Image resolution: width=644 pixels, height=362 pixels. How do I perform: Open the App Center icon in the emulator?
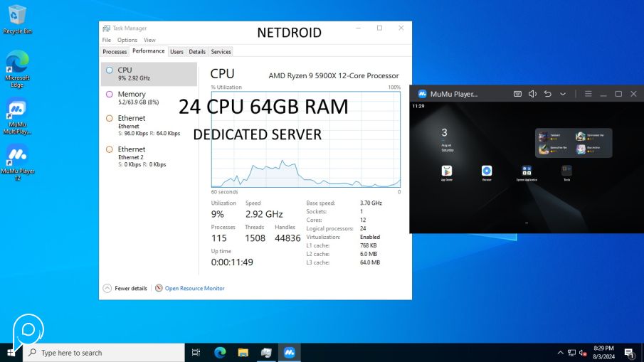(446, 171)
